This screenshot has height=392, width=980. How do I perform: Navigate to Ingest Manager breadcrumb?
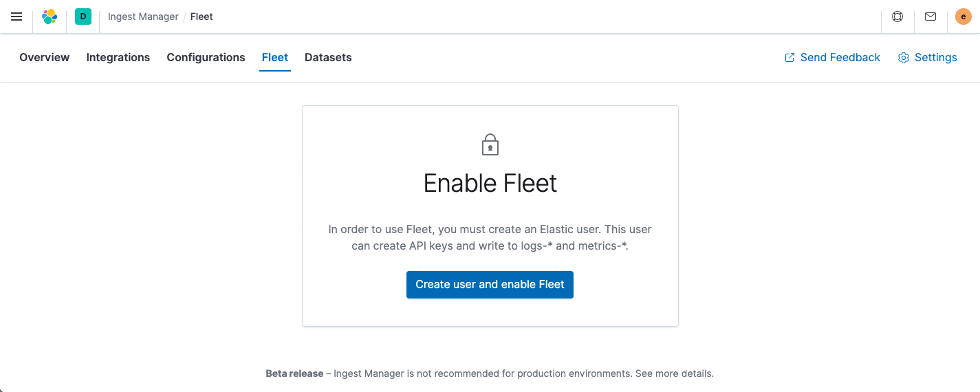click(143, 17)
